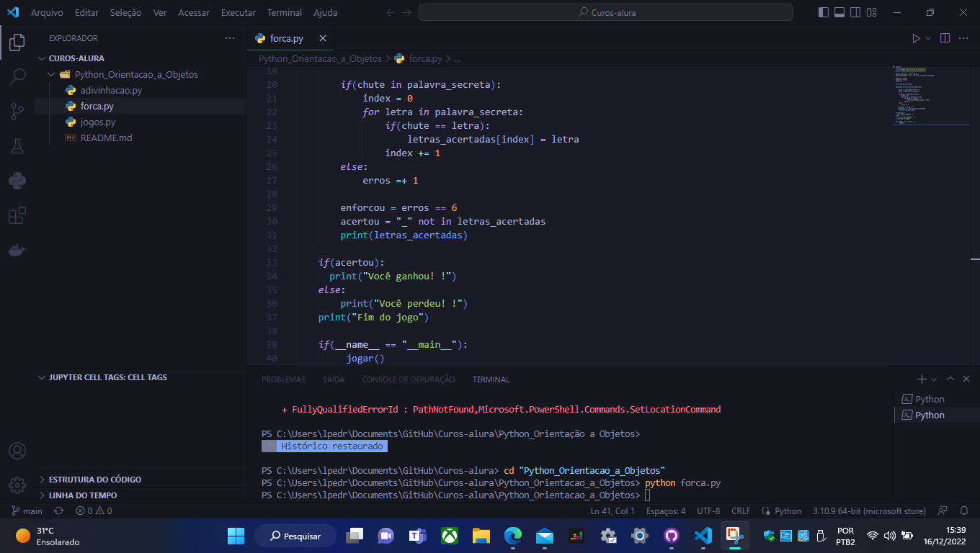
Task: Open the Arquivo menu
Action: click(47, 12)
